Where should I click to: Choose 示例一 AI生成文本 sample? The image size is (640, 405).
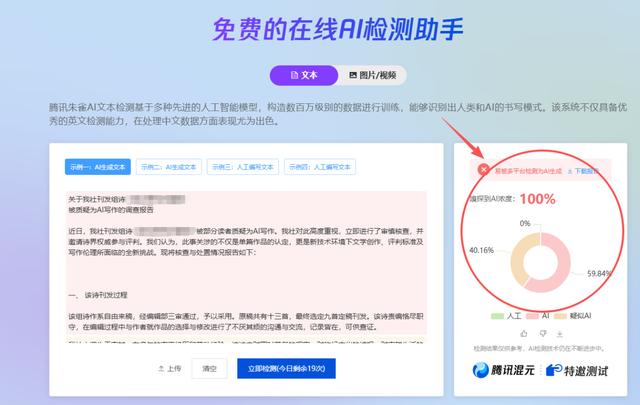click(98, 167)
